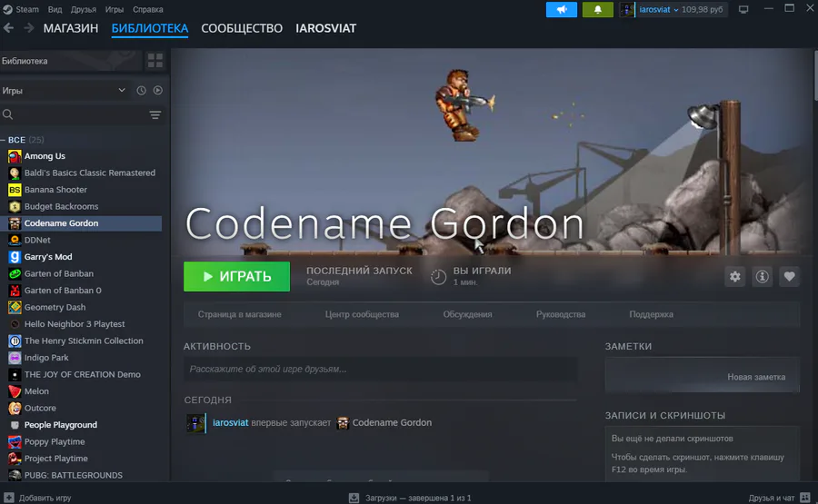Click the main page vertical scrollbar

tap(815, 75)
